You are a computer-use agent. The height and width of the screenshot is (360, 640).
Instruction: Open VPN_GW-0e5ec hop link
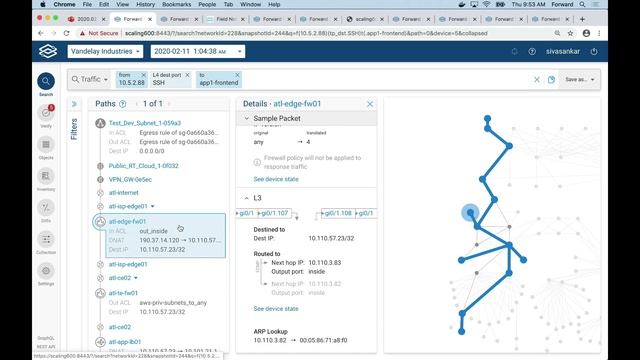130,180
